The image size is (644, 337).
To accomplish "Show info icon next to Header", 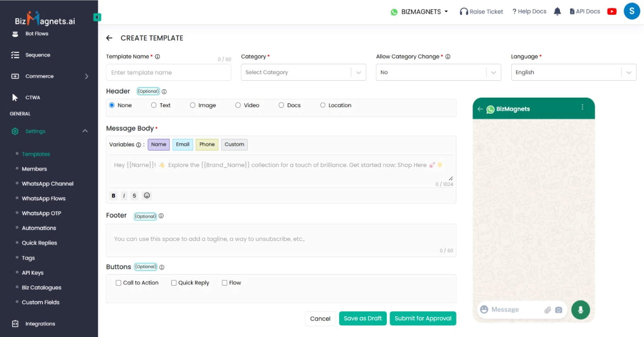I will (164, 92).
